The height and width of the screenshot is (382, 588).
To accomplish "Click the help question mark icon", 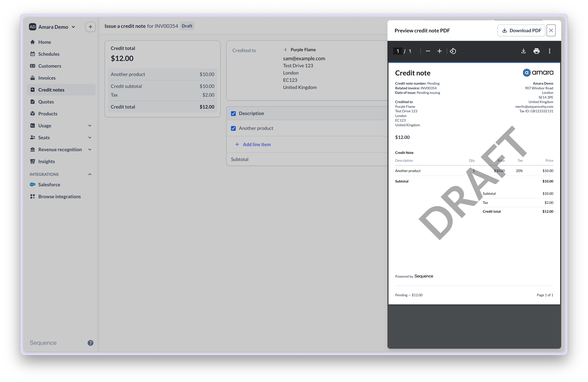I will click(90, 343).
